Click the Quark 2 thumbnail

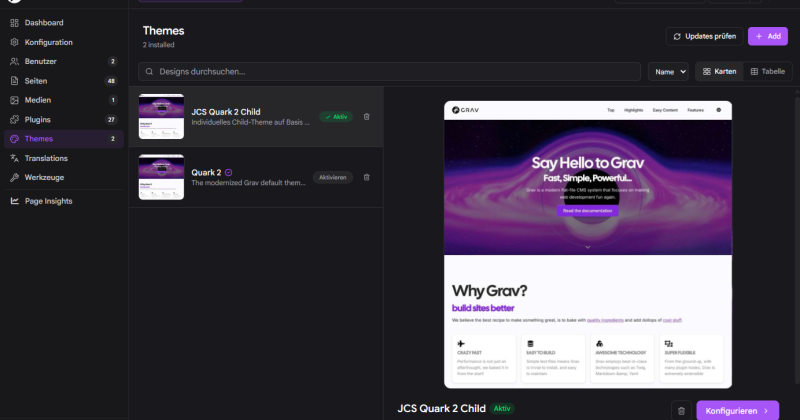[x=161, y=177]
